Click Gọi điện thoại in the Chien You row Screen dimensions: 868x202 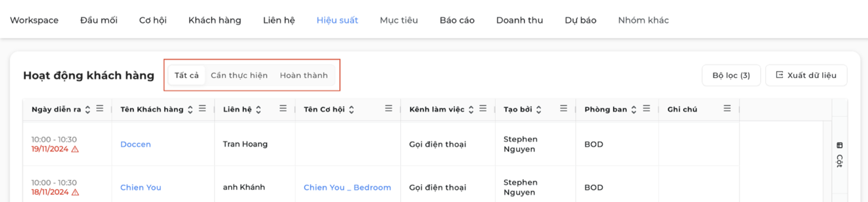[x=438, y=187]
